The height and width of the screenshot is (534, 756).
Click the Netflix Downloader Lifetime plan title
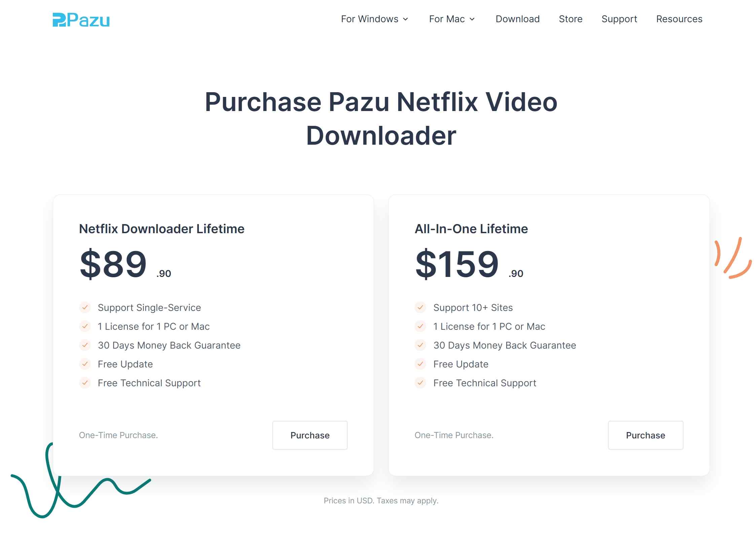click(161, 229)
